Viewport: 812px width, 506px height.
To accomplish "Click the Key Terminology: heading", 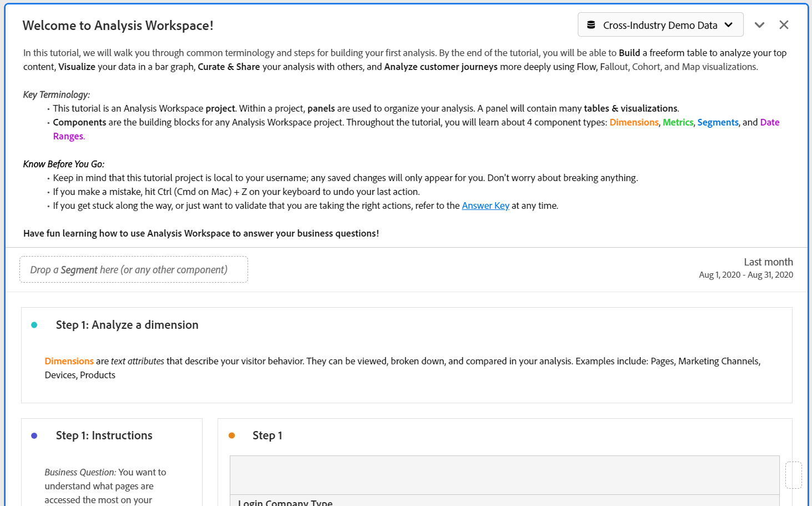I will coord(57,94).
